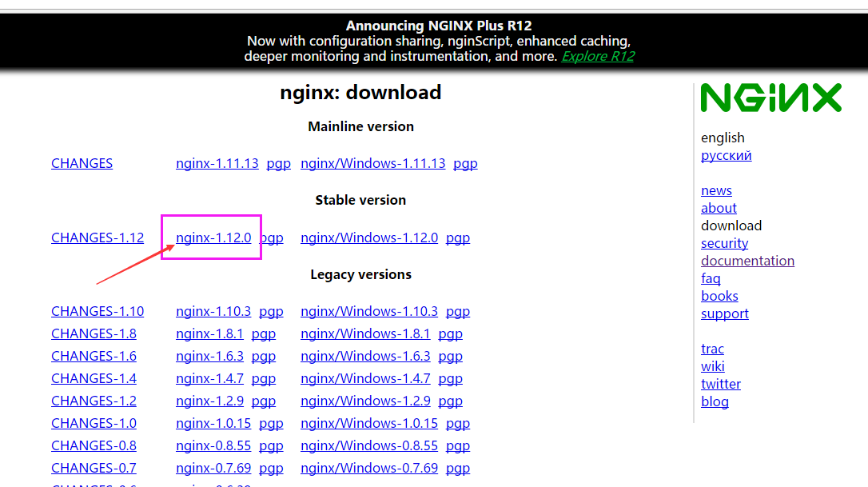Open pgp signature for nginx/Windows-1.0.15
The height and width of the screenshot is (487, 868).
[458, 424]
